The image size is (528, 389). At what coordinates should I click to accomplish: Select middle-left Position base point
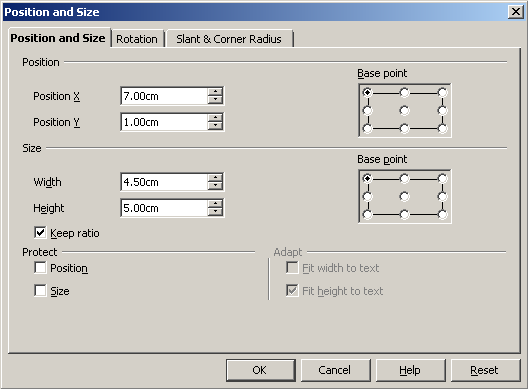coord(367,110)
